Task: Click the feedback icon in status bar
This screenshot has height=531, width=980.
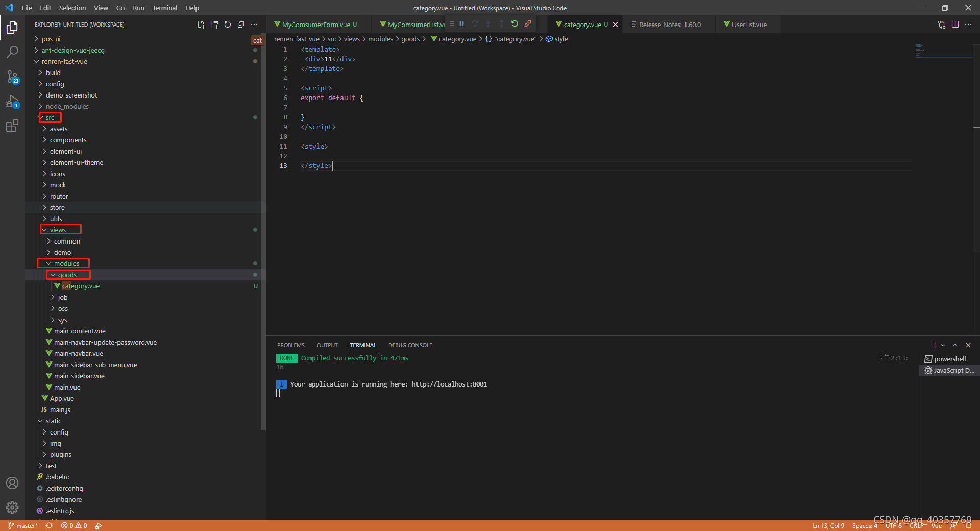Action: click(953, 525)
